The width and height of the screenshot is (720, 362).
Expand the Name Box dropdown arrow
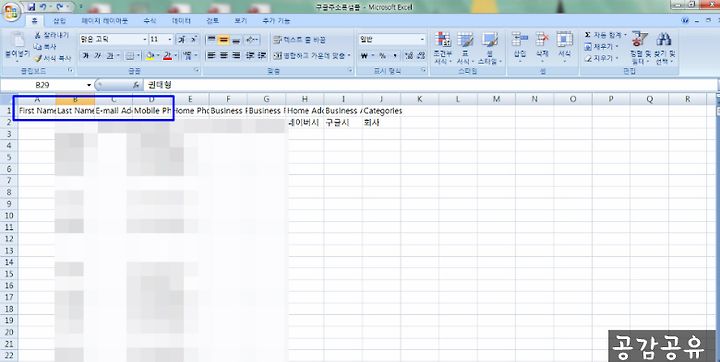click(89, 85)
